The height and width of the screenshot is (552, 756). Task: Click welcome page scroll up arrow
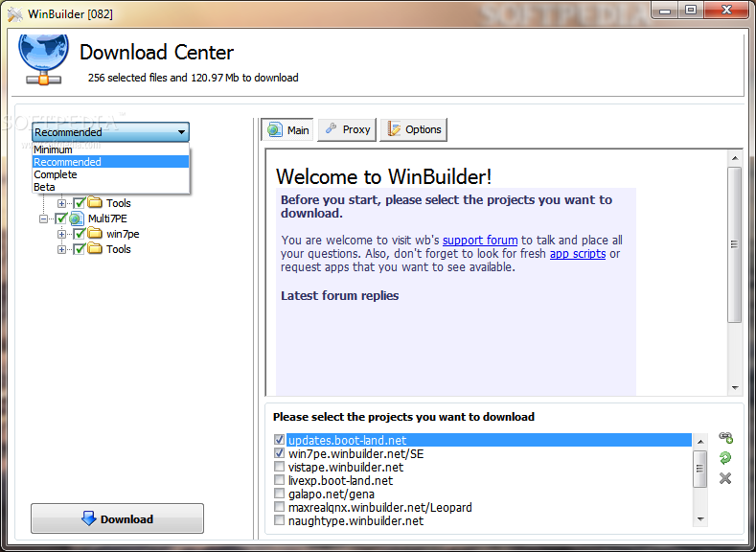735,158
